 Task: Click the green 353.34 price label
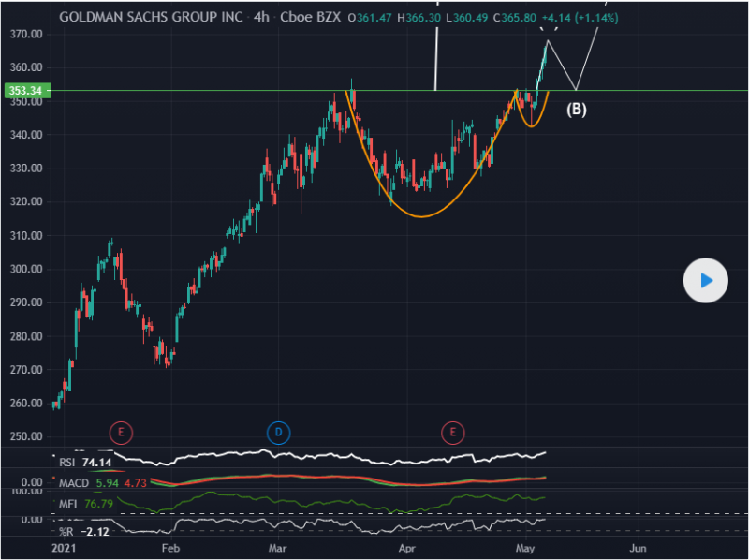23,91
